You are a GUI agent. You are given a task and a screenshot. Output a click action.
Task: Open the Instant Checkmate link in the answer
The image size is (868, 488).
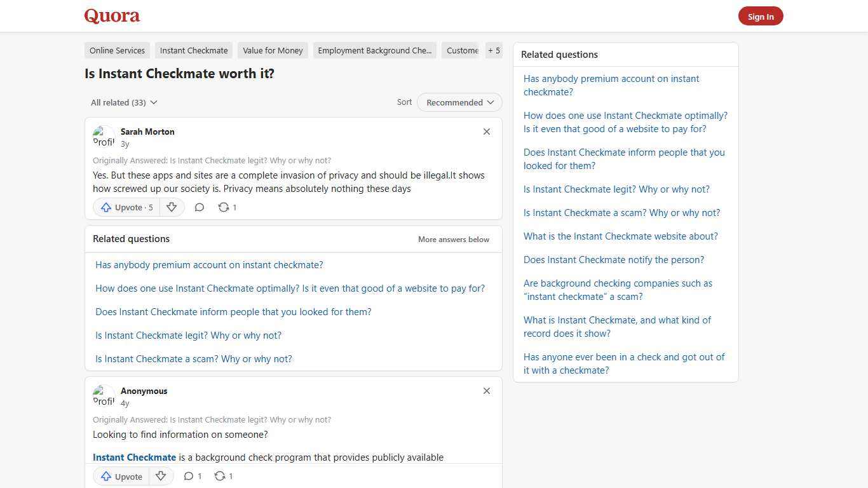(x=134, y=457)
